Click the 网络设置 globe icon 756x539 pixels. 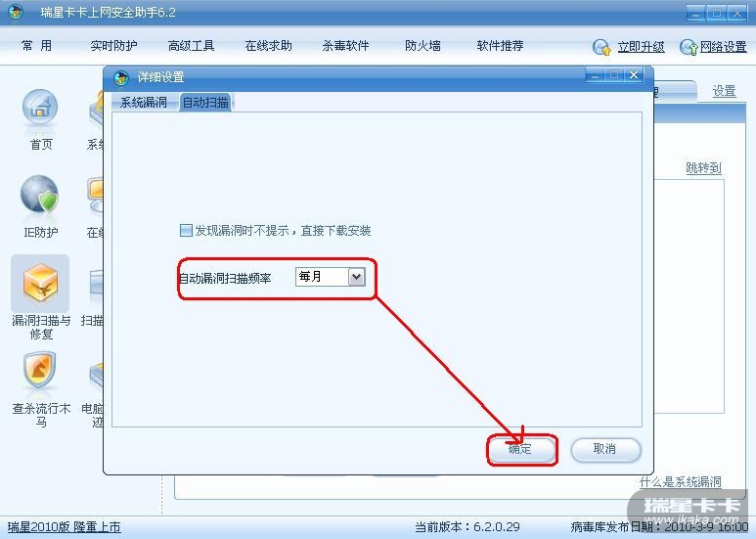[689, 47]
